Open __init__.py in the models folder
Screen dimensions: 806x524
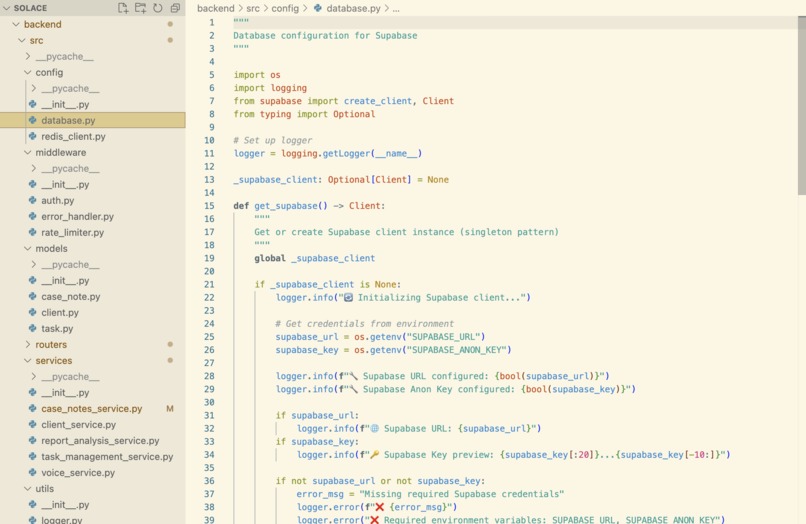click(65, 280)
